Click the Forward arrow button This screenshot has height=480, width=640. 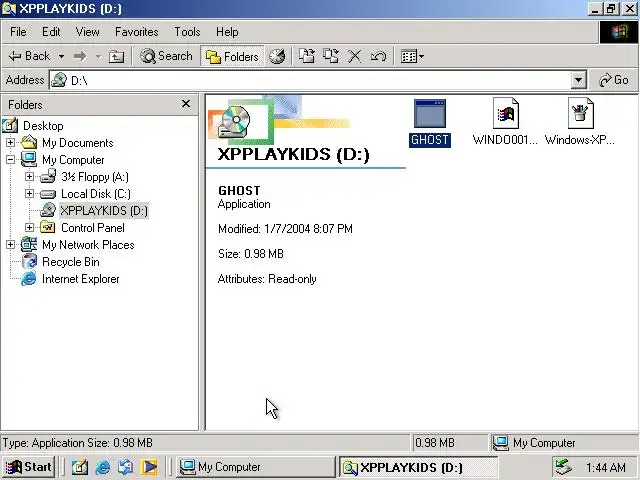[80, 56]
